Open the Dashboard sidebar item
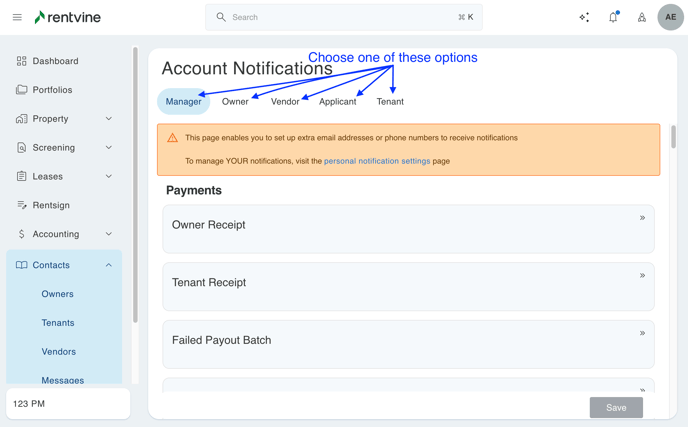688x427 pixels. click(55, 61)
